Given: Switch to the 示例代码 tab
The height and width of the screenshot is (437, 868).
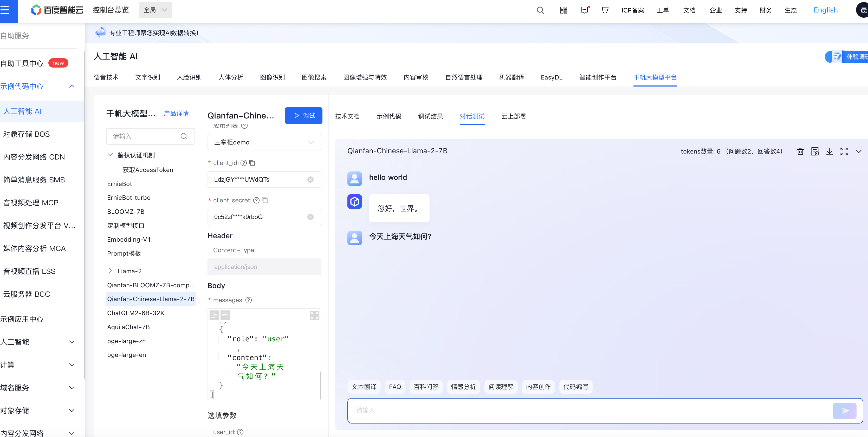Looking at the screenshot, I should click(x=388, y=116).
